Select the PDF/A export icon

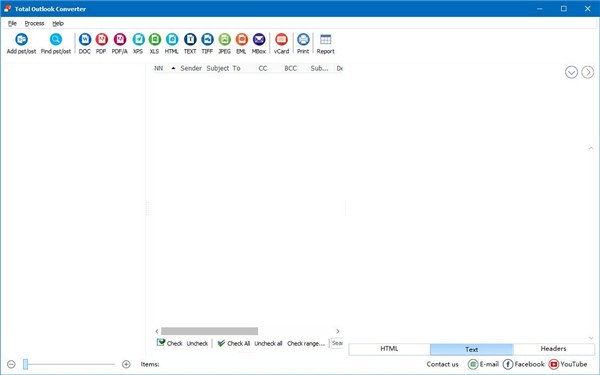pos(120,44)
